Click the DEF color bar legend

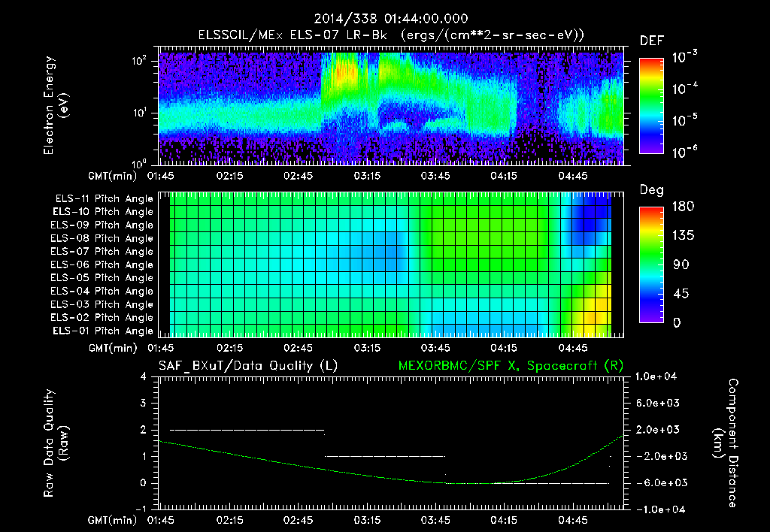(651, 105)
